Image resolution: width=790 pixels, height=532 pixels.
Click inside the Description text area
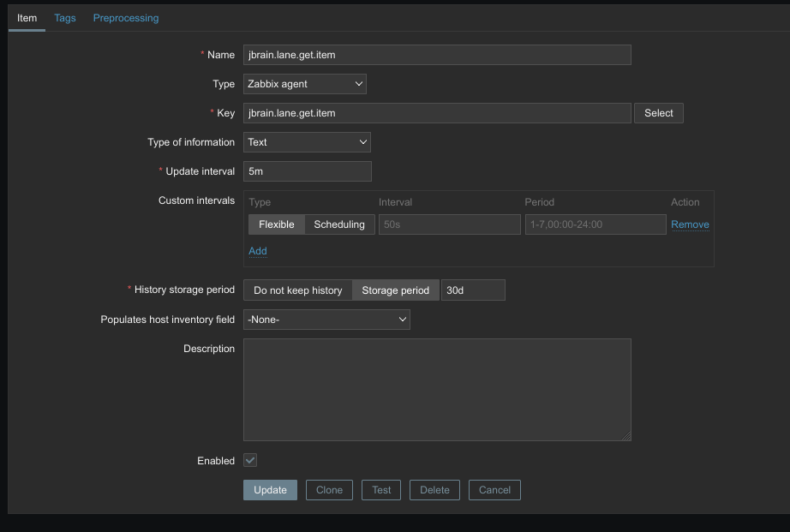[437, 390]
